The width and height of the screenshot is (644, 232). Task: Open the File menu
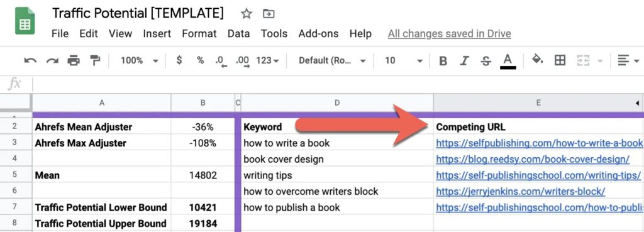(x=60, y=34)
